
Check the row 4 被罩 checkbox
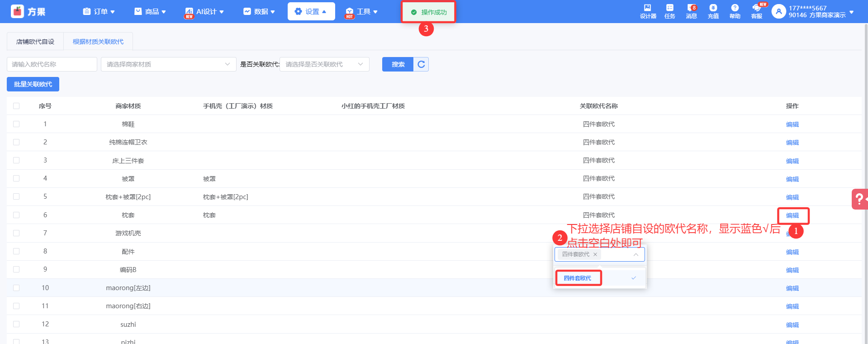[x=16, y=178]
